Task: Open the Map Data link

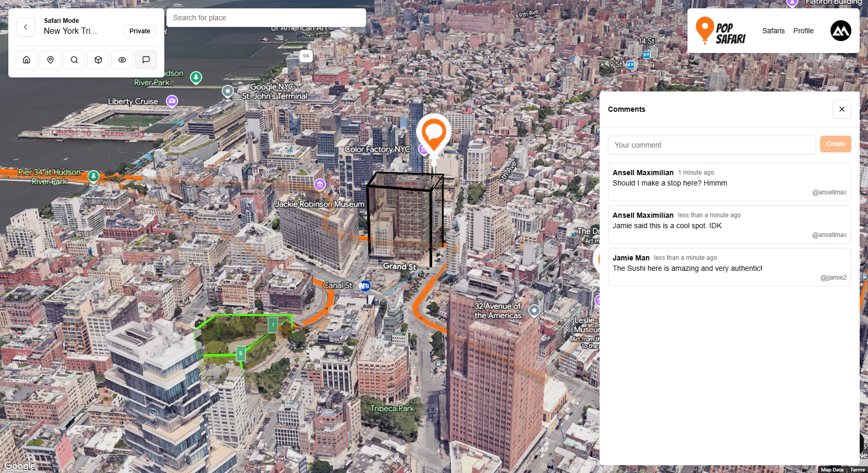Action: [832, 470]
